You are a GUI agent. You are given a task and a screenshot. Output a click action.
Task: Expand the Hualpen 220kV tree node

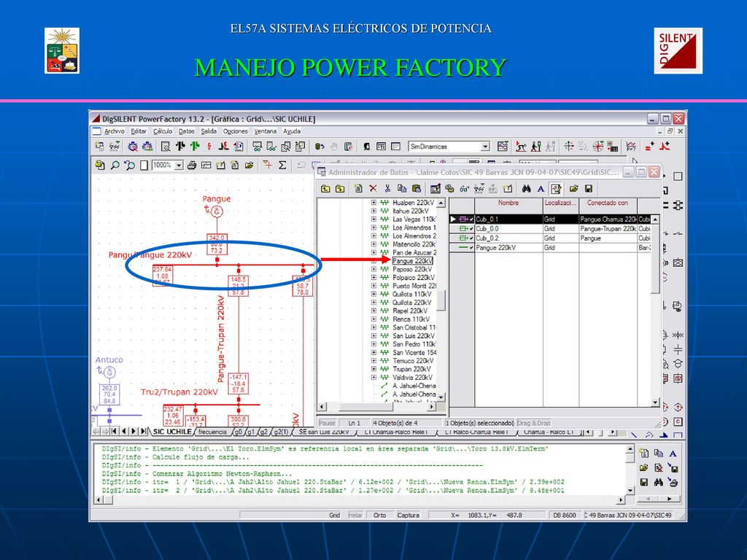(x=373, y=203)
